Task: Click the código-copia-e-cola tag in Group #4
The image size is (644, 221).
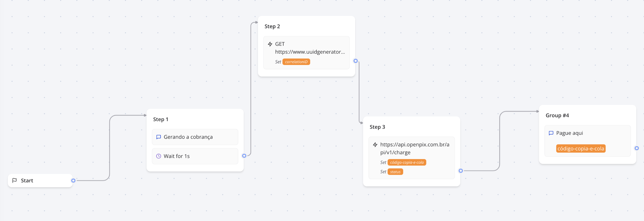Action: 580,148
